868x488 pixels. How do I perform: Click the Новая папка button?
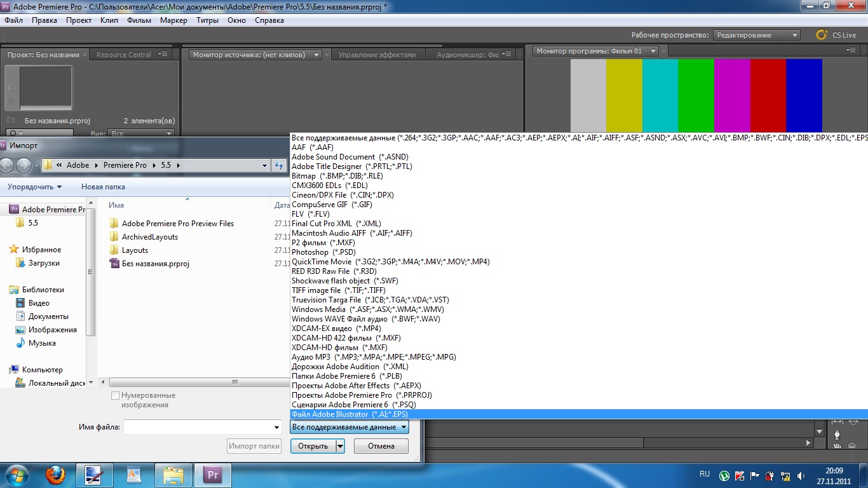[103, 187]
